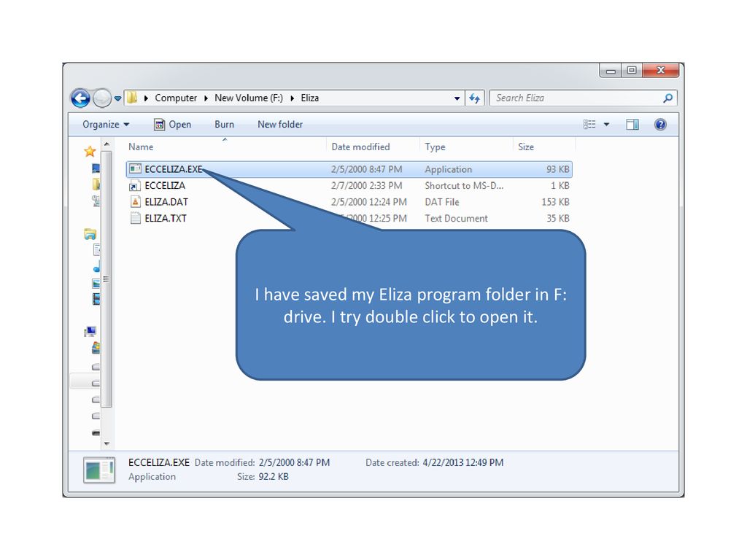Open the view options dropdown arrow
Image resolution: width=747 pixels, height=560 pixels.
(x=606, y=124)
